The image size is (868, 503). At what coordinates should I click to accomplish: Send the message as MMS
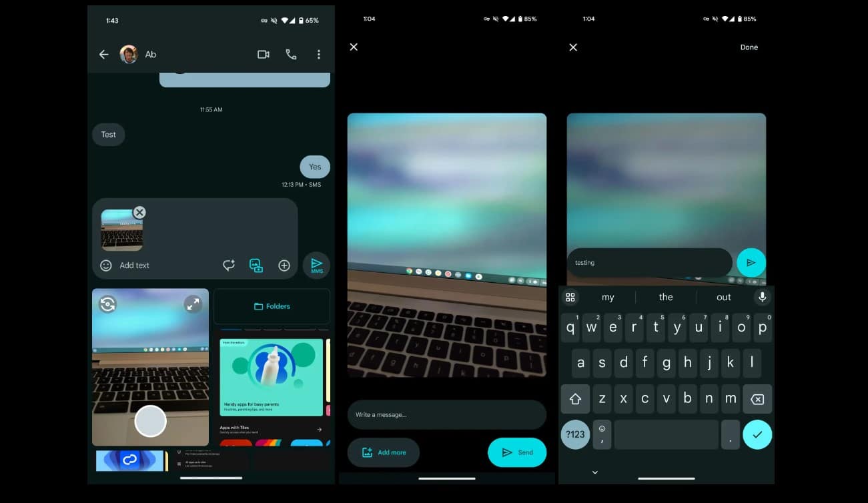(x=316, y=266)
